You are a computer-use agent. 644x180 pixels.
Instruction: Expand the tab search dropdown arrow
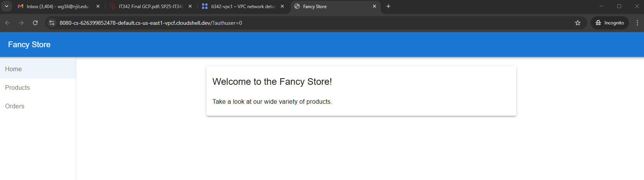click(7, 6)
